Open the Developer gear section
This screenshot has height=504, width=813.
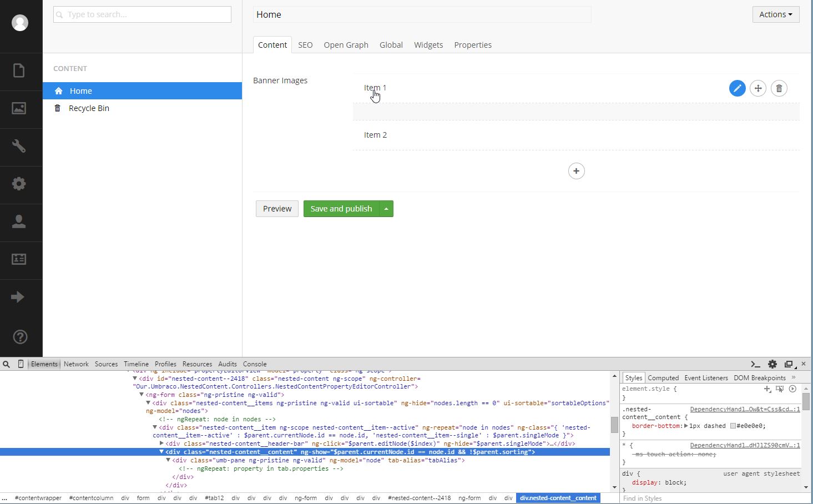(x=19, y=184)
